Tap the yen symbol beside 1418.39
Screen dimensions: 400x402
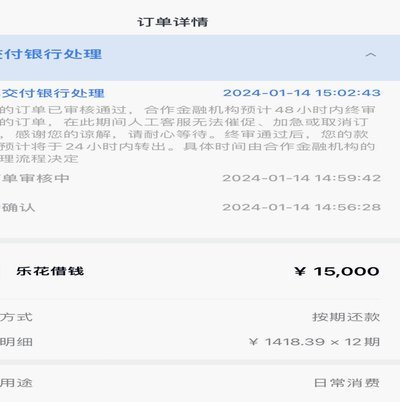click(x=254, y=342)
